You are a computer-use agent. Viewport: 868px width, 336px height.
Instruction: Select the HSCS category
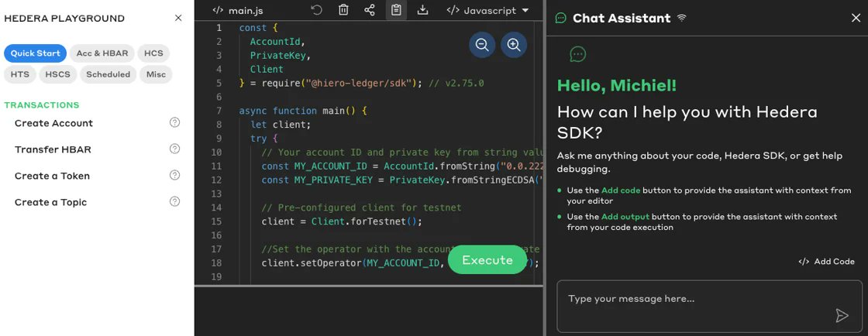[58, 74]
